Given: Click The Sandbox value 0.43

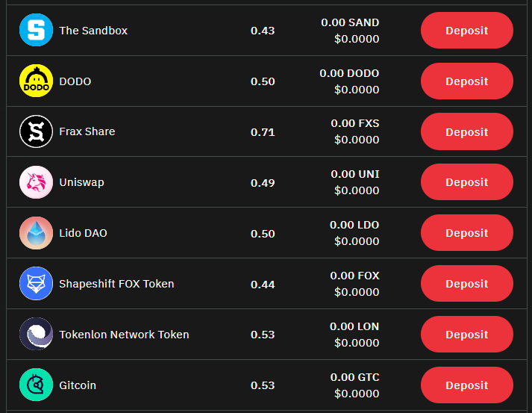Looking at the screenshot, I should (x=263, y=31).
